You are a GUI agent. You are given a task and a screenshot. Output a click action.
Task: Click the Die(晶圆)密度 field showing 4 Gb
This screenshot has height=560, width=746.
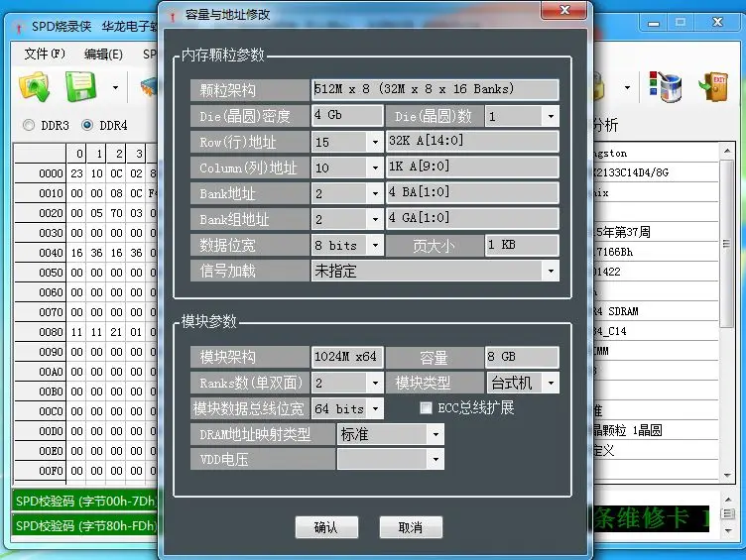[x=347, y=116]
